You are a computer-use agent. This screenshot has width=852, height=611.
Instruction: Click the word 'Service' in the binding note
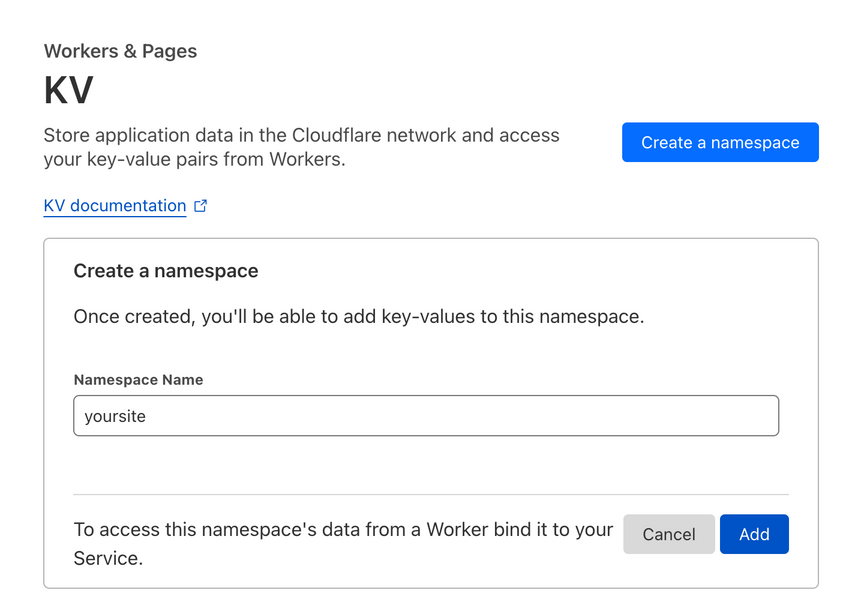tap(108, 559)
